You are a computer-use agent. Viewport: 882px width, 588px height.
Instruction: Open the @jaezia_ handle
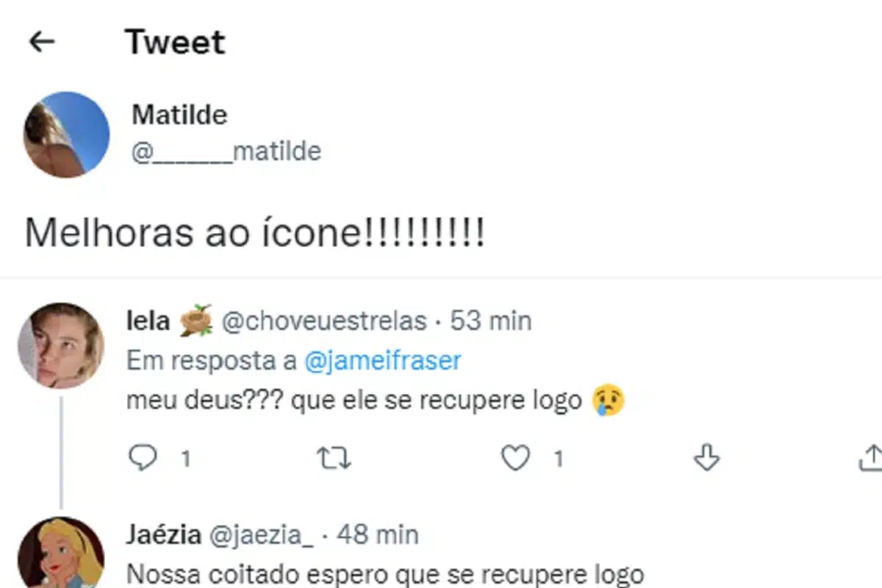tap(262, 535)
